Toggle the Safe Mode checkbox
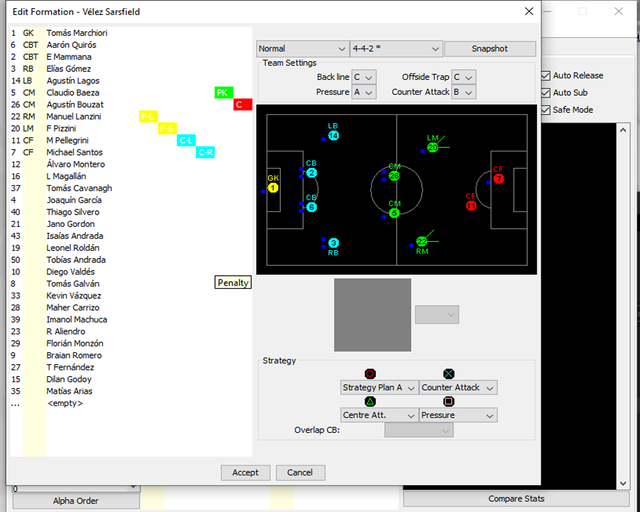The image size is (640, 512). point(546,110)
